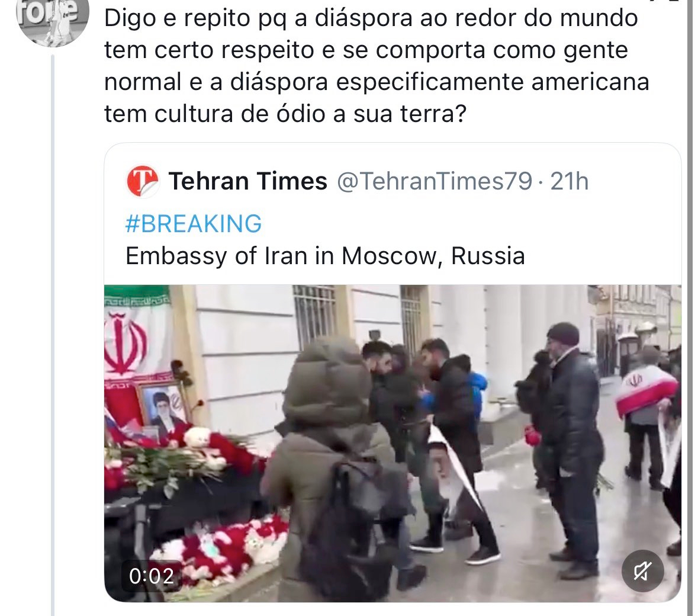Play the embedded embassy video
This screenshot has height=616, width=698.
coord(393,443)
